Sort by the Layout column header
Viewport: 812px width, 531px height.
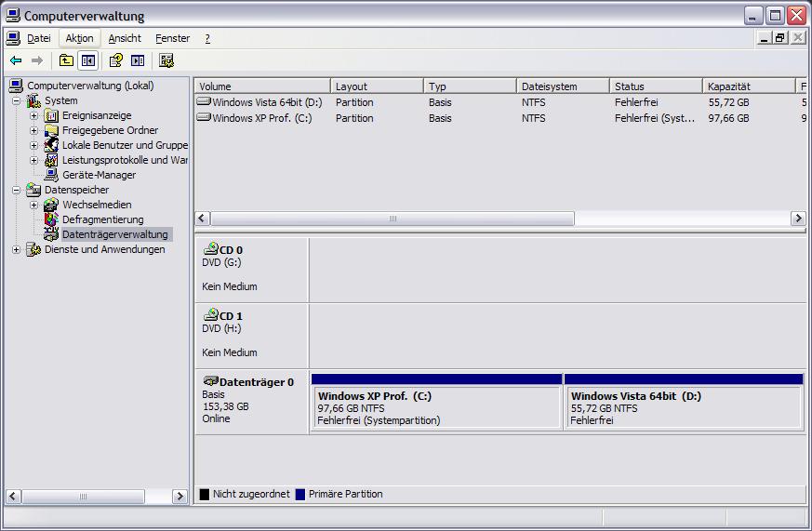pos(377,86)
